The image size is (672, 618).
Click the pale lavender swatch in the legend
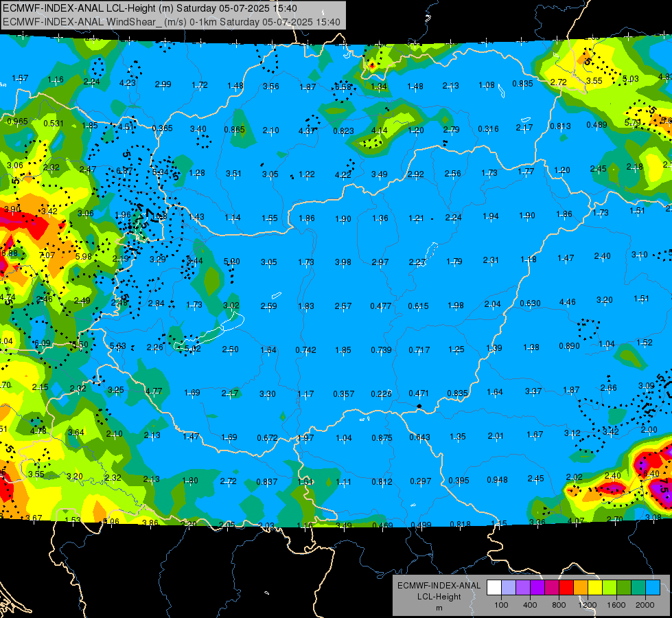point(509,587)
